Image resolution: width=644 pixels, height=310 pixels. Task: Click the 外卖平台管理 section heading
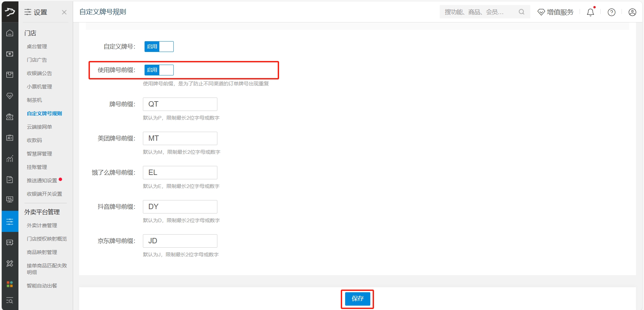42,212
